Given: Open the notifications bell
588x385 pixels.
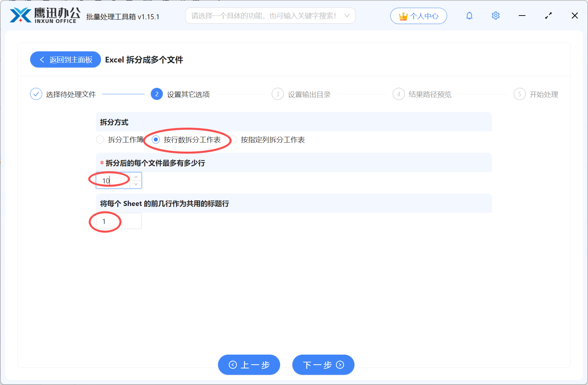Looking at the screenshot, I should (x=469, y=16).
